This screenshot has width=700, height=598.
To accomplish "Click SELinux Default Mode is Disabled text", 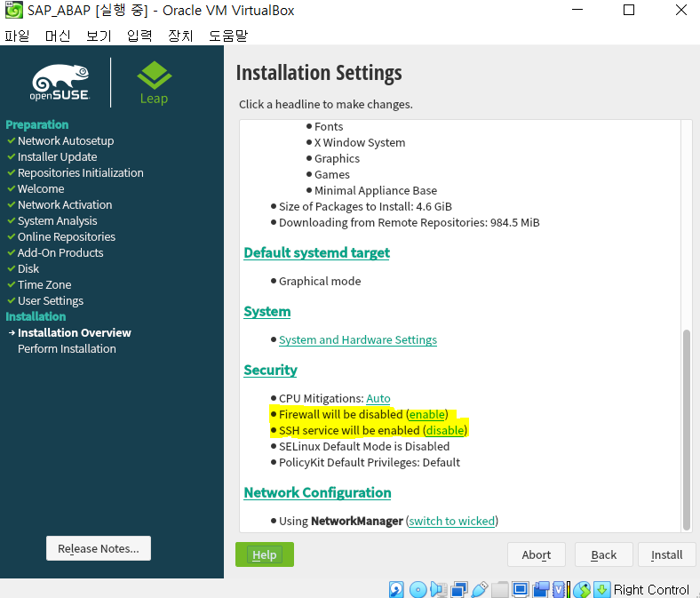I will [364, 447].
